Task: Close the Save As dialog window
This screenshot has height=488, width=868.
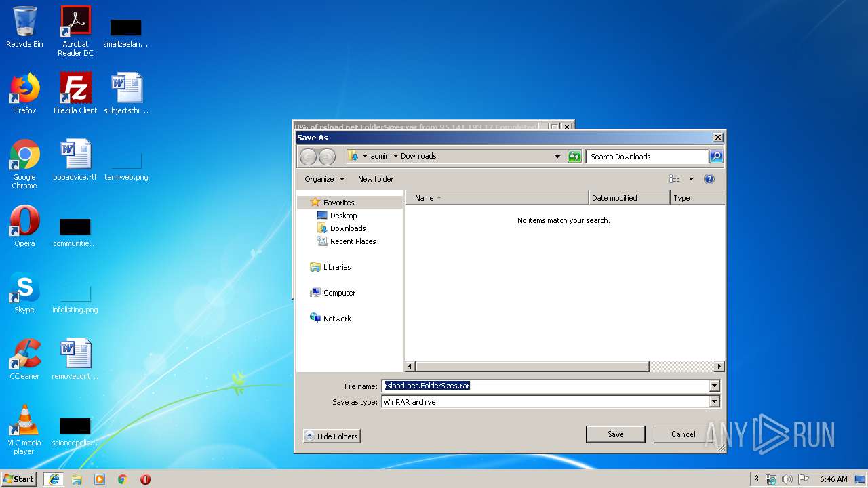Action: click(718, 138)
